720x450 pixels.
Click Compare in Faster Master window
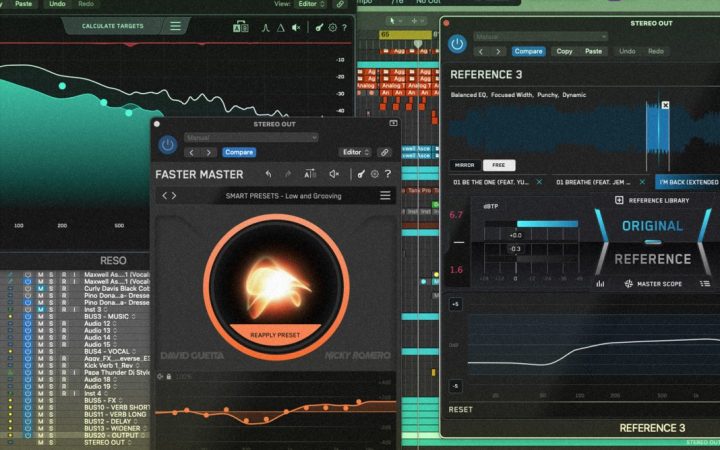pyautogui.click(x=239, y=152)
